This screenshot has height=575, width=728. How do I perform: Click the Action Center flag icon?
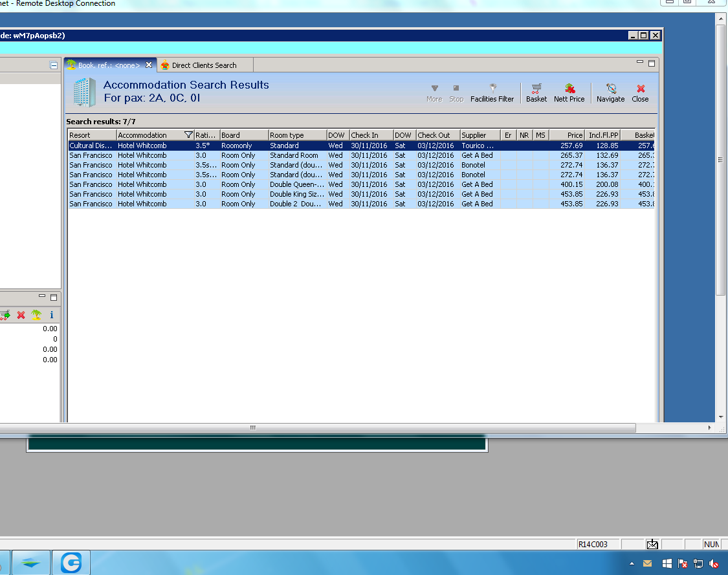click(x=682, y=563)
